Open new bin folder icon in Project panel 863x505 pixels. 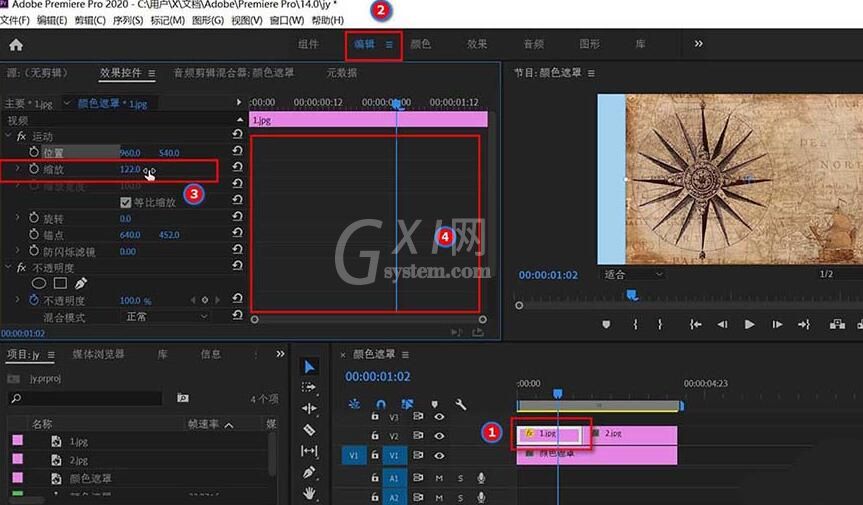pyautogui.click(x=183, y=398)
